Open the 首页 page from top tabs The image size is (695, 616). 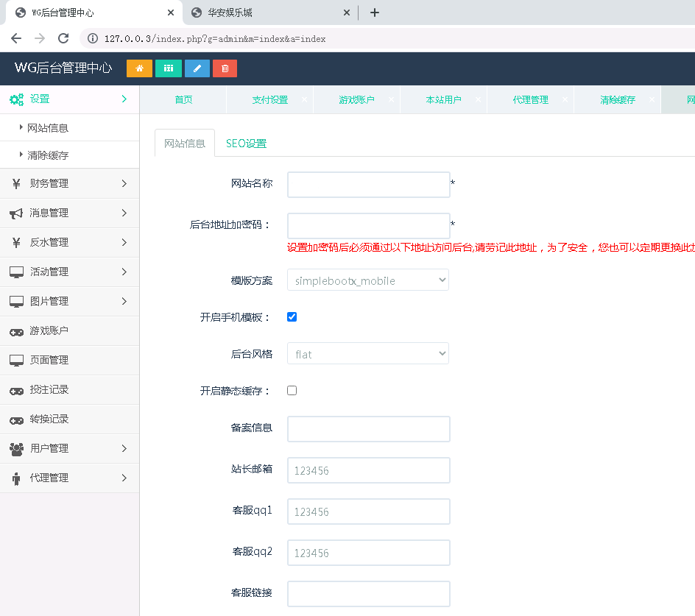tap(182, 98)
